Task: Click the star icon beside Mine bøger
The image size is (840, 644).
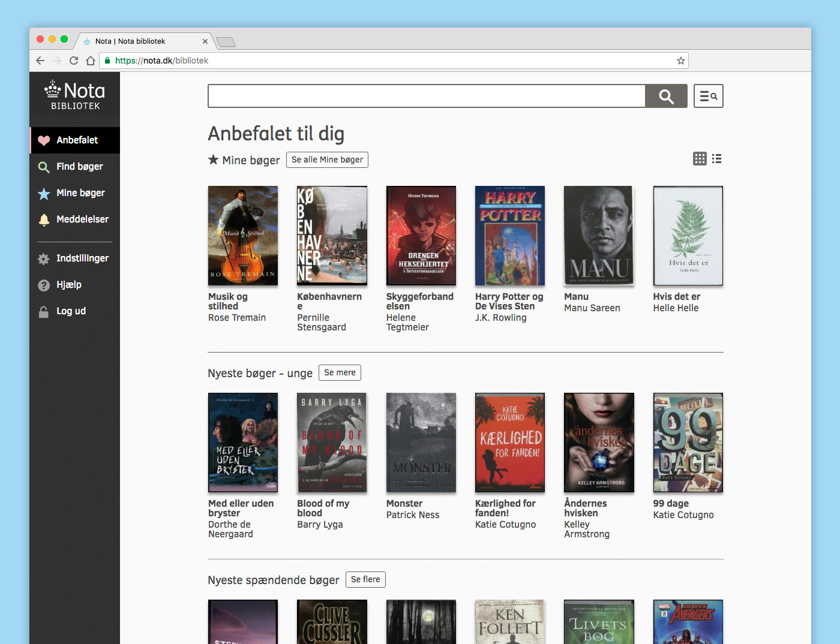Action: pyautogui.click(x=44, y=194)
